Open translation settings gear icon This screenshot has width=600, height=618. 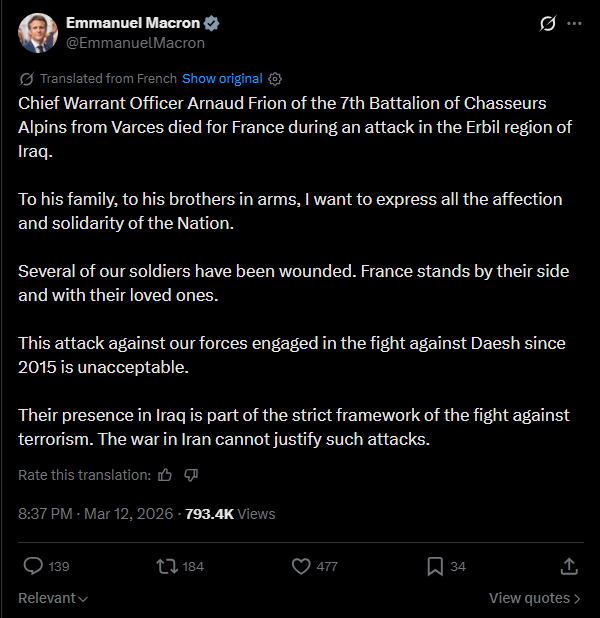[x=275, y=79]
